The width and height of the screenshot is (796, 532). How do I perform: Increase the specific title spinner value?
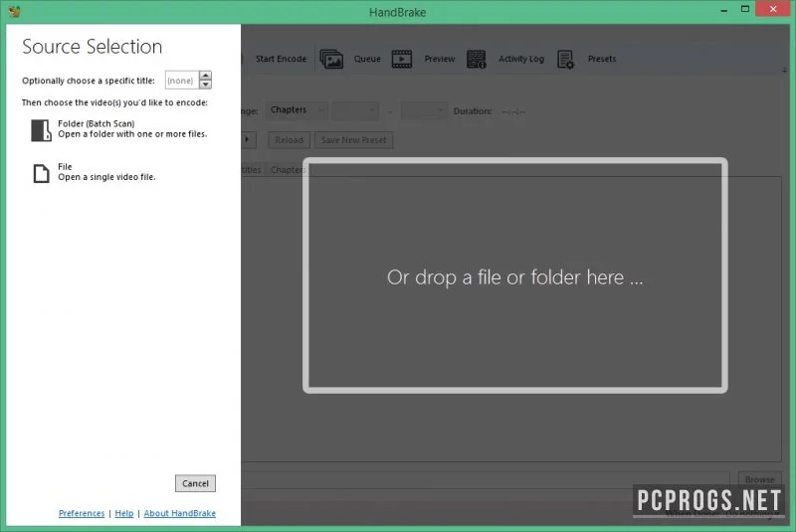tap(205, 75)
